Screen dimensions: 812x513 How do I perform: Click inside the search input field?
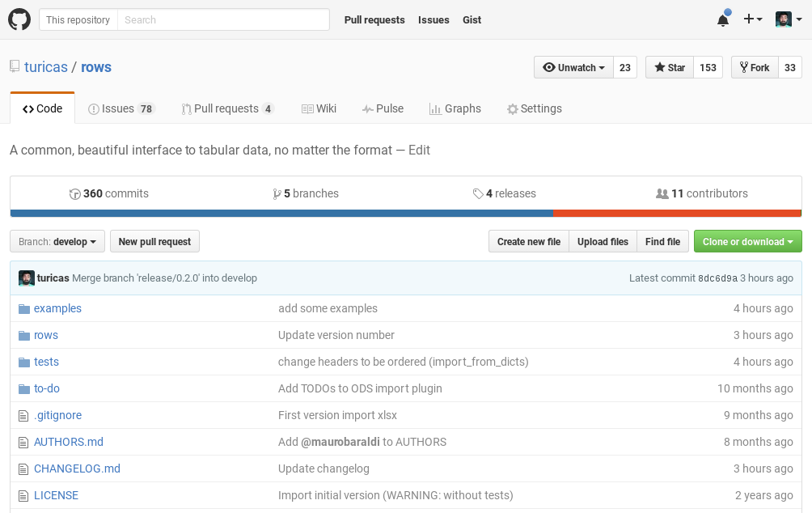[222, 19]
